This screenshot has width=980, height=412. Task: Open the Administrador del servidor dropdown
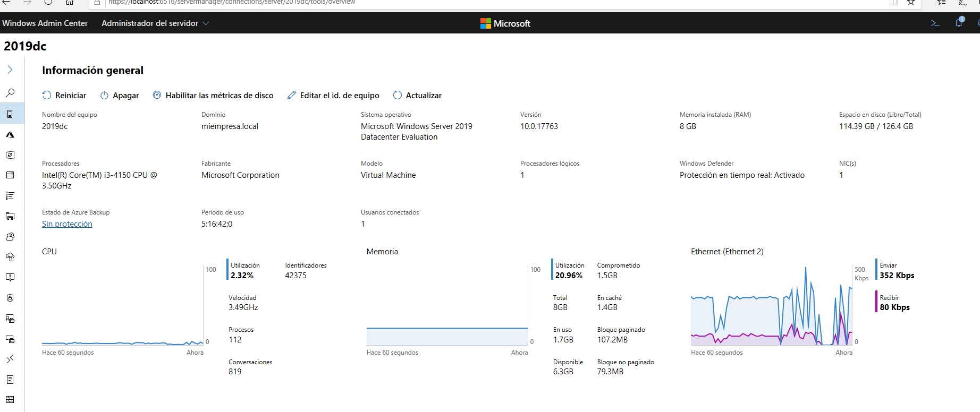pyautogui.click(x=155, y=23)
